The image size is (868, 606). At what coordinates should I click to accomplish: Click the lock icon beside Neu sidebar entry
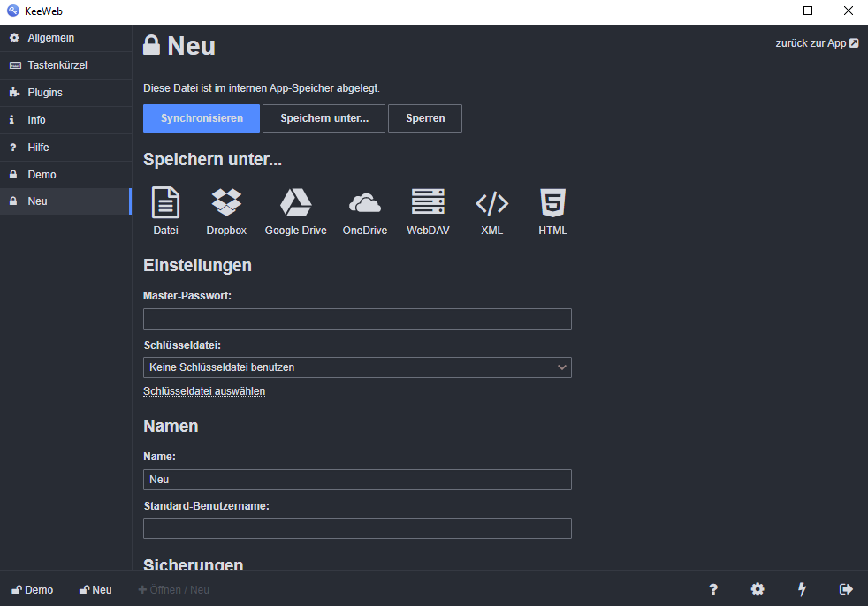coord(13,201)
